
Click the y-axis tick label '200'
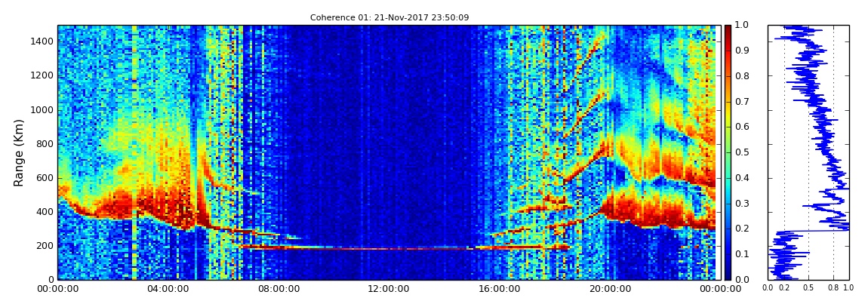[46, 246]
